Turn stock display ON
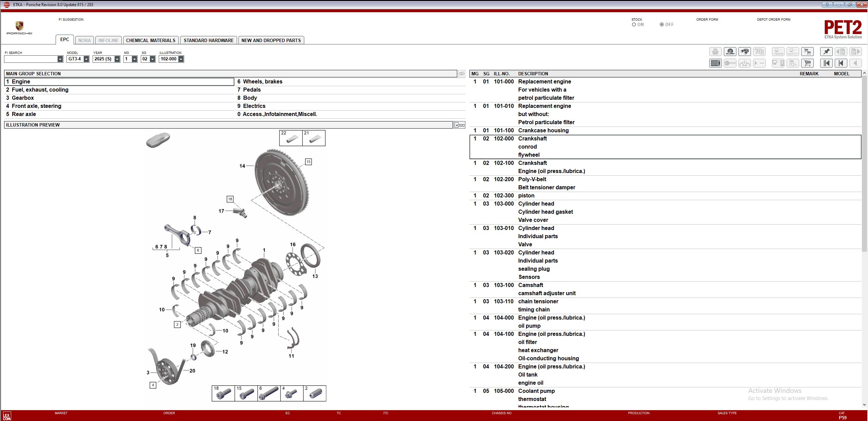 point(634,24)
